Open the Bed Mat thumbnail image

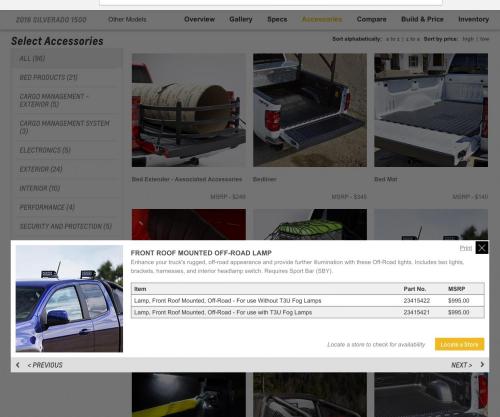(431, 110)
